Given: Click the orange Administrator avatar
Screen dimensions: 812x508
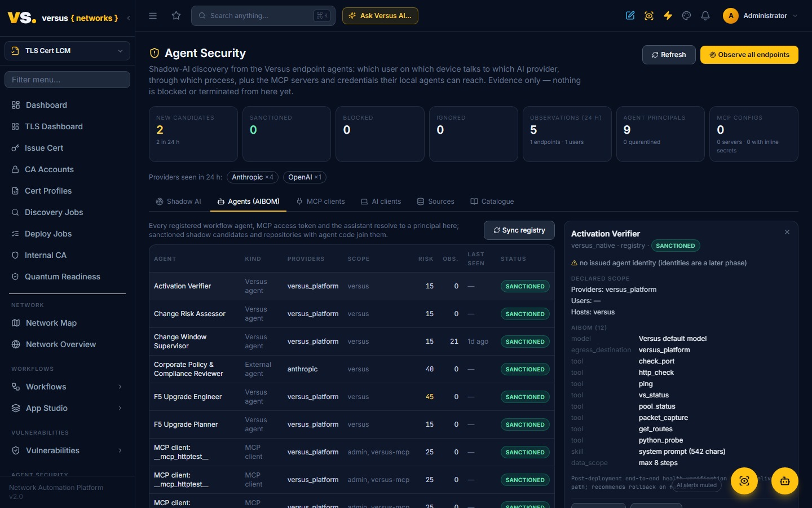Looking at the screenshot, I should 731,16.
